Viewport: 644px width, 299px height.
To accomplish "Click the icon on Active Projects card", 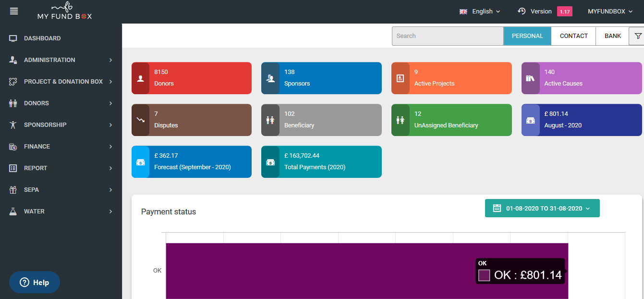I will point(401,78).
